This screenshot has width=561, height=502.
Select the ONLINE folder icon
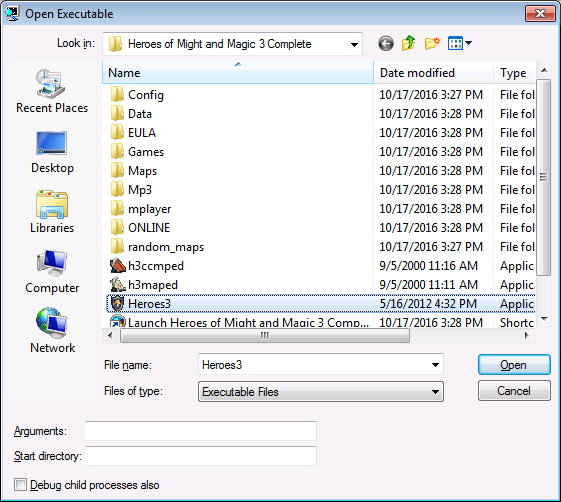[117, 227]
